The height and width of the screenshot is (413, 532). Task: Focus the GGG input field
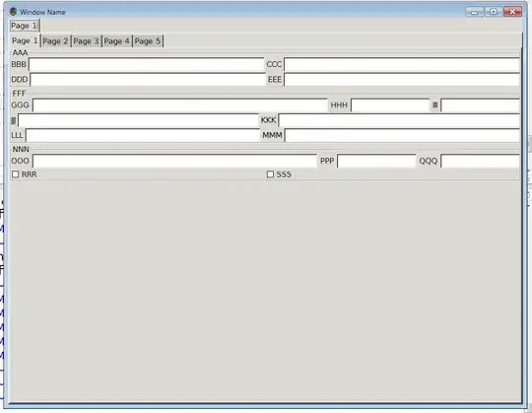[180, 105]
